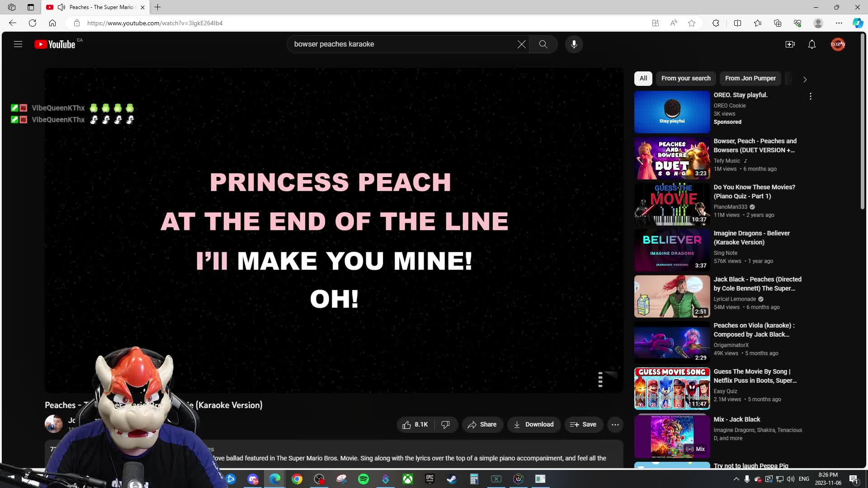The image size is (868, 488).
Task: Select the From Jon Pumper chip
Action: [x=750, y=79]
